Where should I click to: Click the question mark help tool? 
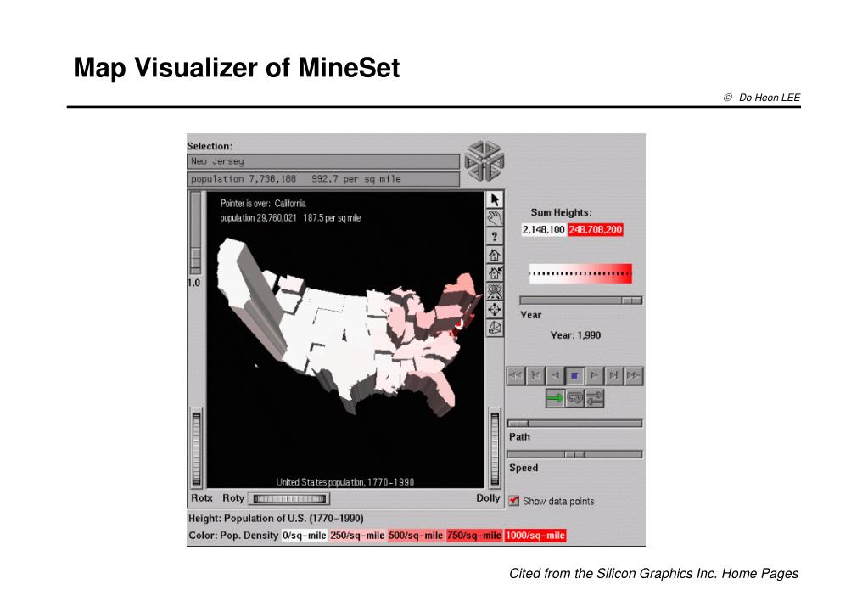[x=495, y=237]
